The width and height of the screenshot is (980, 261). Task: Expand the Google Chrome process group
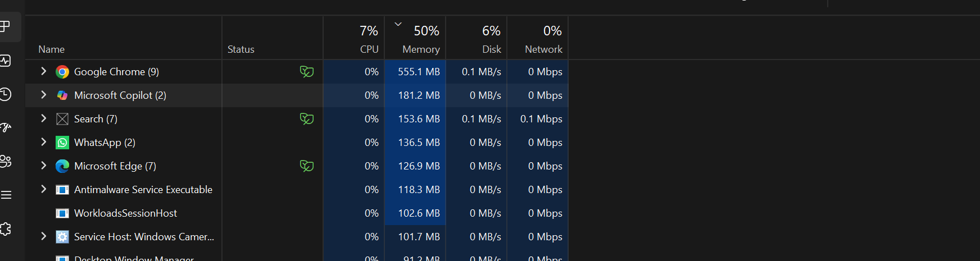point(43,71)
